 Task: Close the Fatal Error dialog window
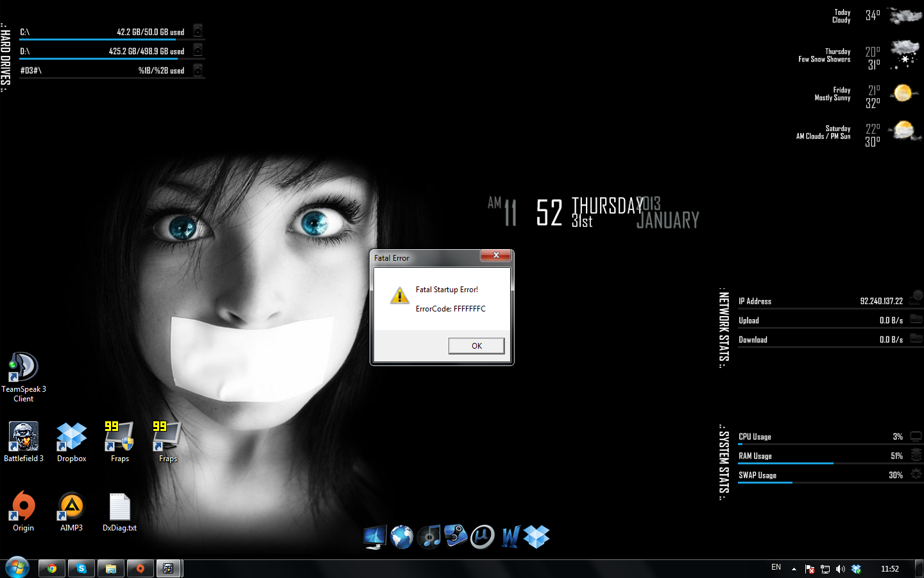(495, 256)
